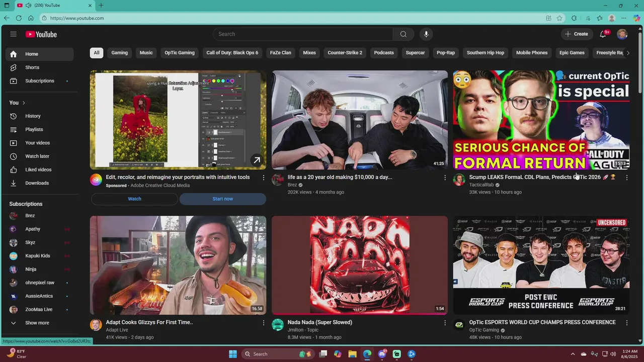Open the account avatar menu
Viewport: 644px width, 362px height.
pos(622,34)
